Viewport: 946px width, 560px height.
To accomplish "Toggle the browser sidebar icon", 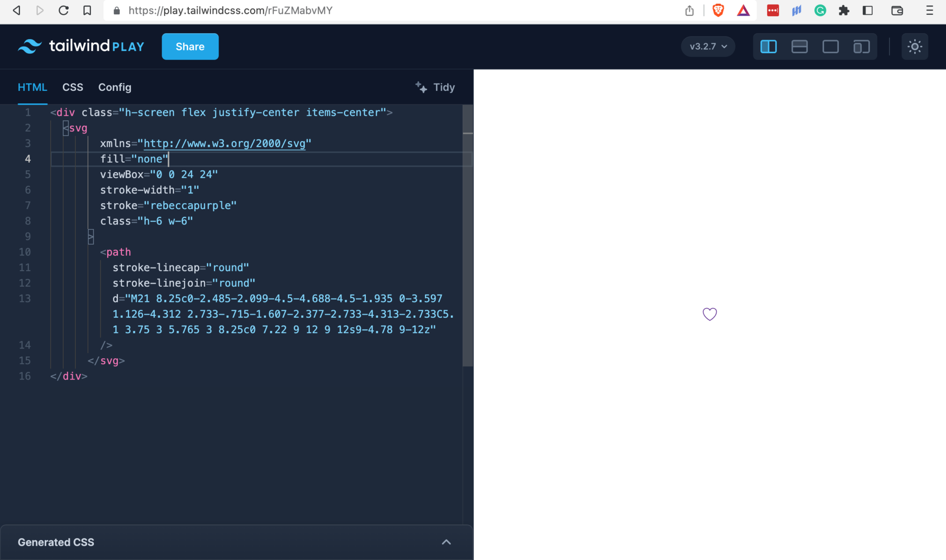I will [868, 10].
